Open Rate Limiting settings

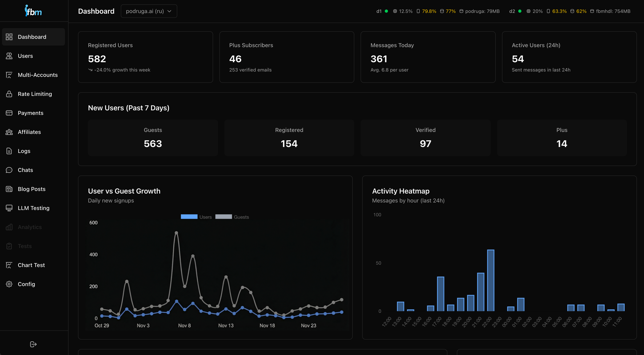point(34,94)
